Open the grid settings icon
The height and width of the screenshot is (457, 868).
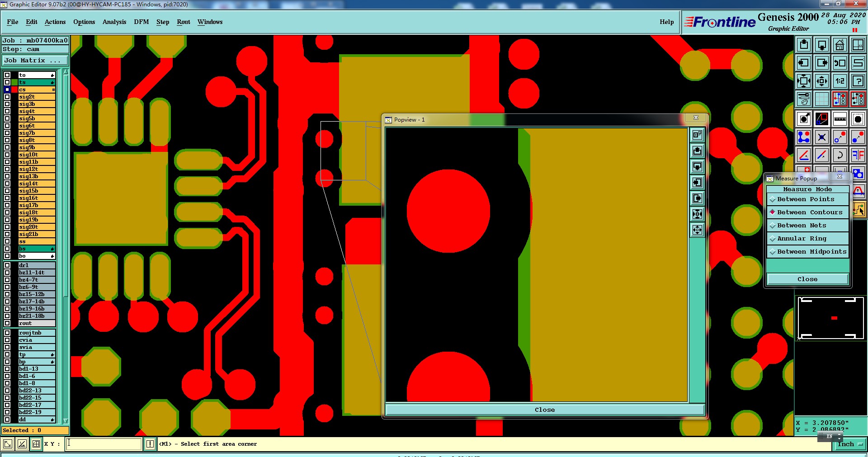coord(822,99)
